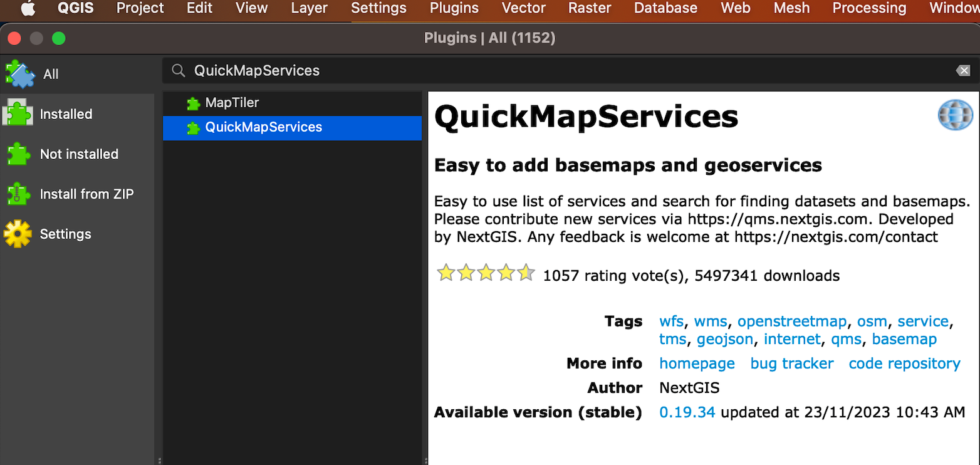Open the Plugins menu

[454, 8]
